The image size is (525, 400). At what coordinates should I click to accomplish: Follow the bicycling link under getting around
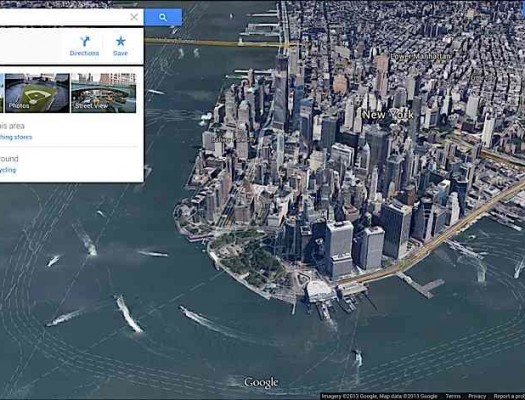click(x=8, y=170)
